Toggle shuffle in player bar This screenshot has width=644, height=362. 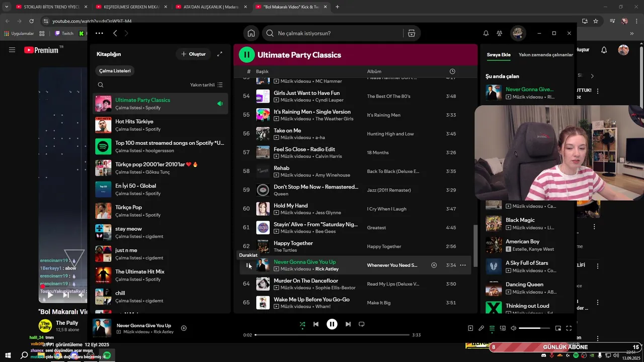[302, 324]
